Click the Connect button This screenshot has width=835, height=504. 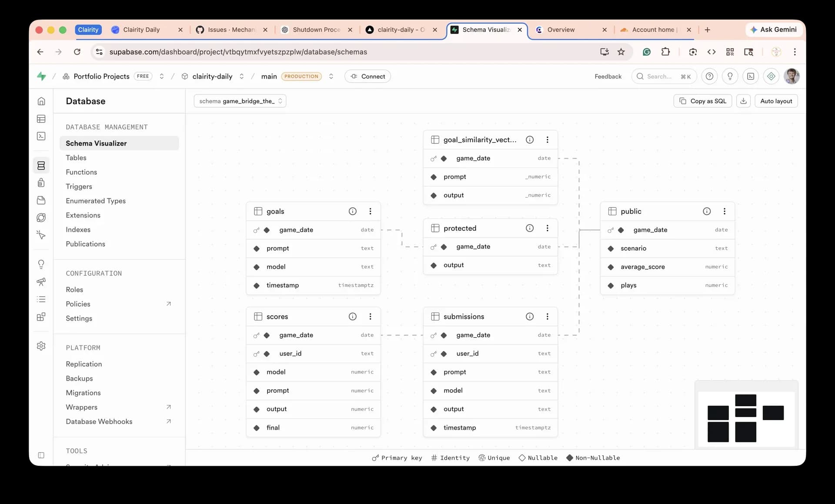(367, 76)
